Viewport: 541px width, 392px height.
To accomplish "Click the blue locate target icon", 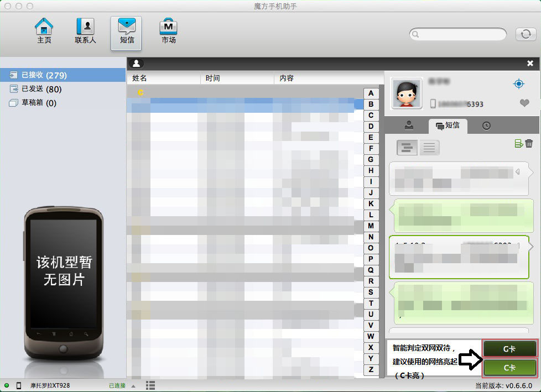I will [518, 84].
